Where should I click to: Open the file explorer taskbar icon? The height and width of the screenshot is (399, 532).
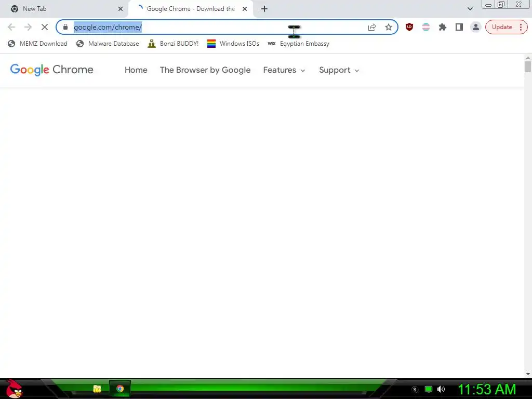coord(97,389)
